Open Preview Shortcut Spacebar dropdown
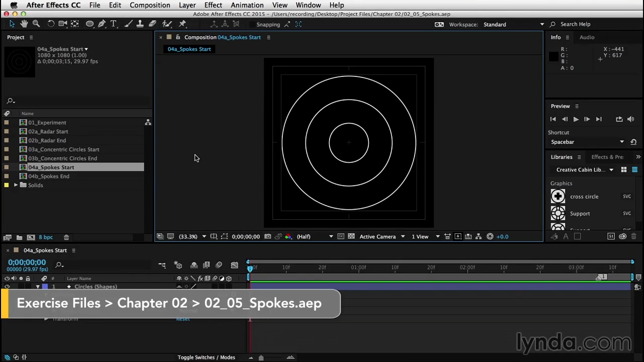 click(587, 142)
